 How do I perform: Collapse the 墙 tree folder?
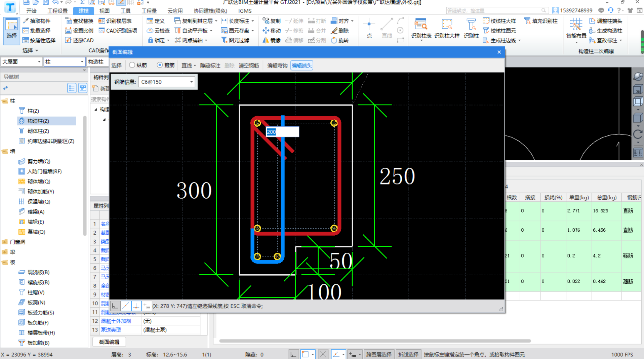(5, 151)
